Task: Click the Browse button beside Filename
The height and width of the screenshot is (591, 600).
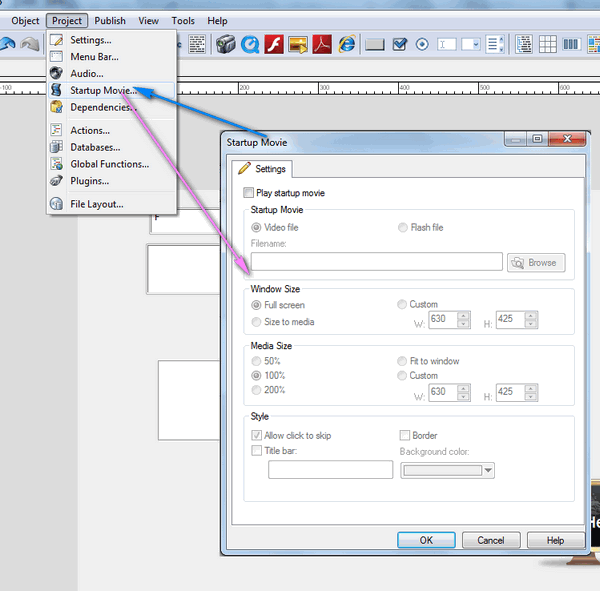Action: (x=536, y=263)
